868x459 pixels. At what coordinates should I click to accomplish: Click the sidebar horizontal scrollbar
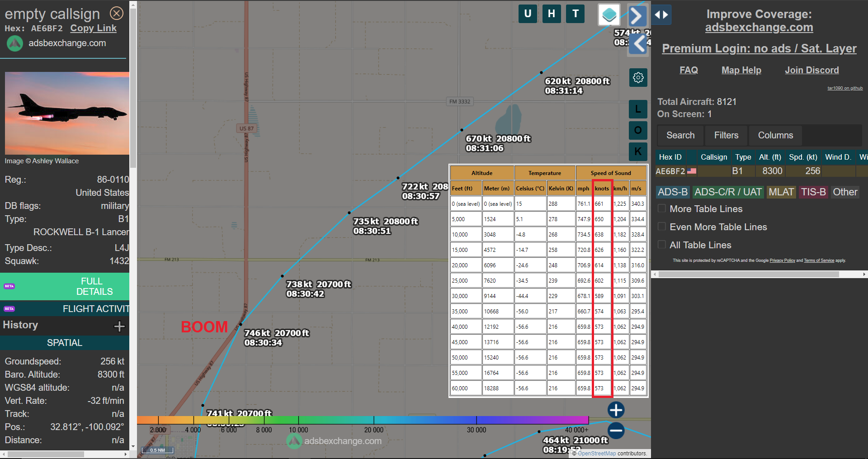pos(749,274)
